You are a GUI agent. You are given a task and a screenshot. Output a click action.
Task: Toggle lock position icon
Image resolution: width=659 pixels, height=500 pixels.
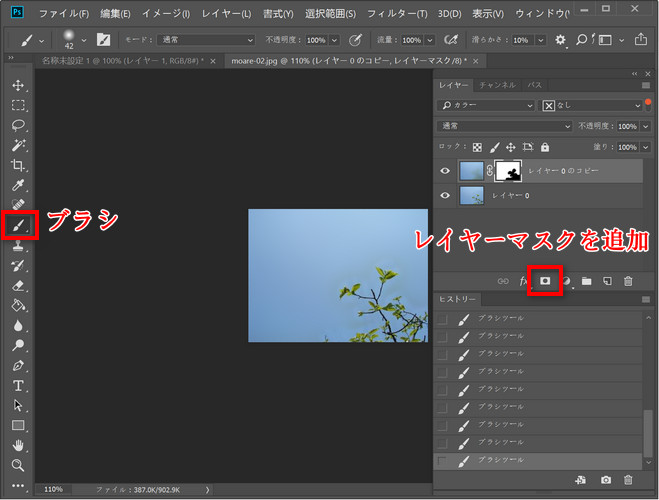click(510, 147)
